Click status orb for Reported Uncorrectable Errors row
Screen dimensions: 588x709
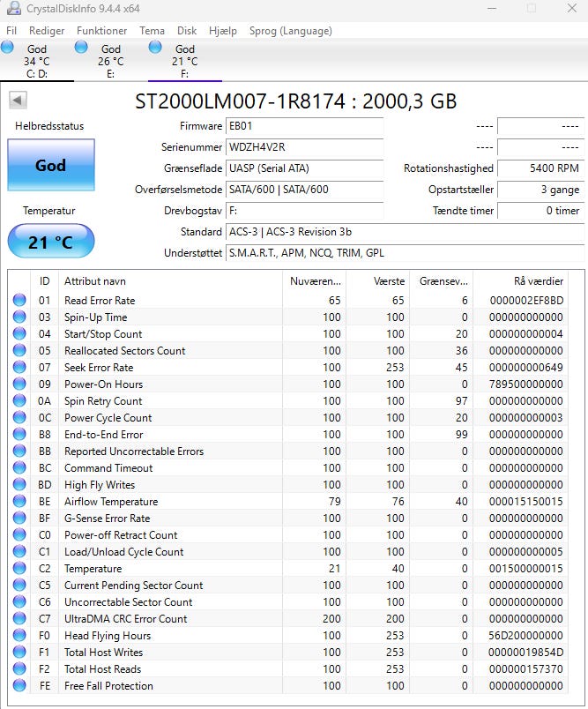tap(19, 451)
